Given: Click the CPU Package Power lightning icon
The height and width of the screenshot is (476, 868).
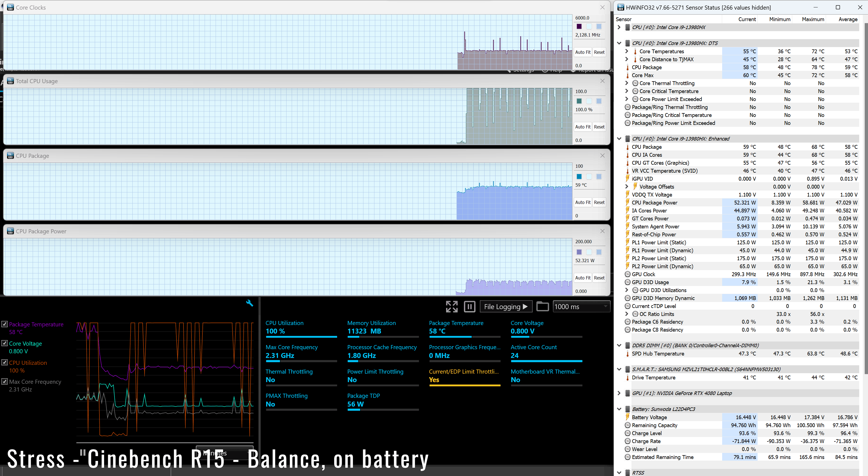Looking at the screenshot, I should [x=627, y=202].
